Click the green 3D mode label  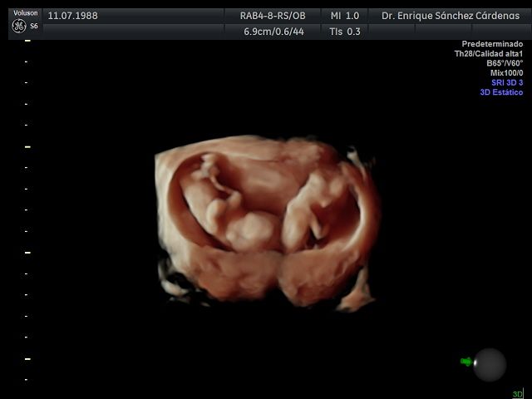click(x=518, y=394)
